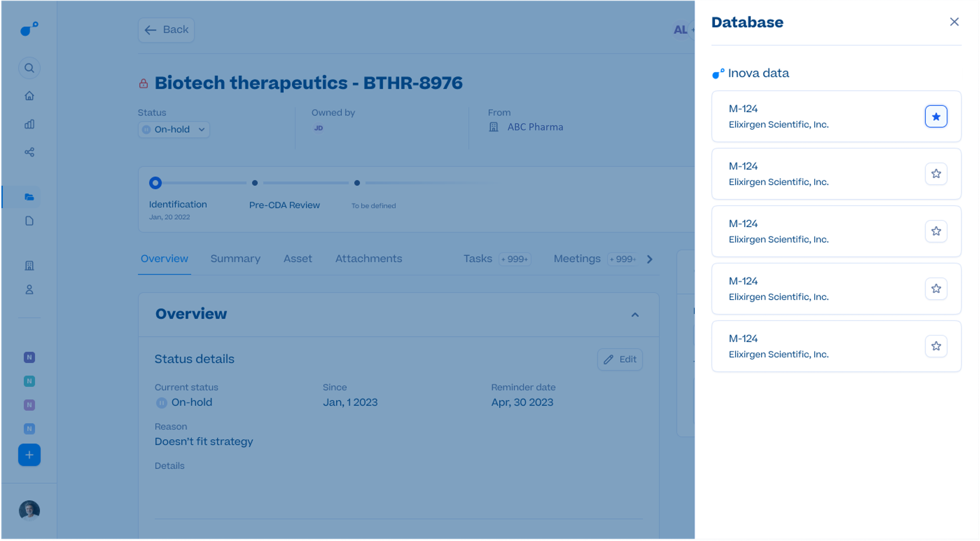Favorite the second M-124 entry's star
Image resolution: width=980 pixels, height=541 pixels.
936,174
